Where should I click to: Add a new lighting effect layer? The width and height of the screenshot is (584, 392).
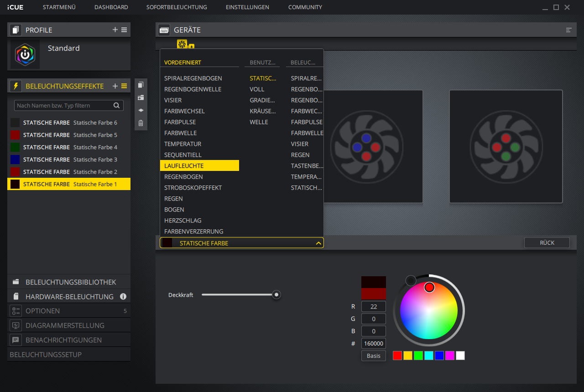(115, 86)
